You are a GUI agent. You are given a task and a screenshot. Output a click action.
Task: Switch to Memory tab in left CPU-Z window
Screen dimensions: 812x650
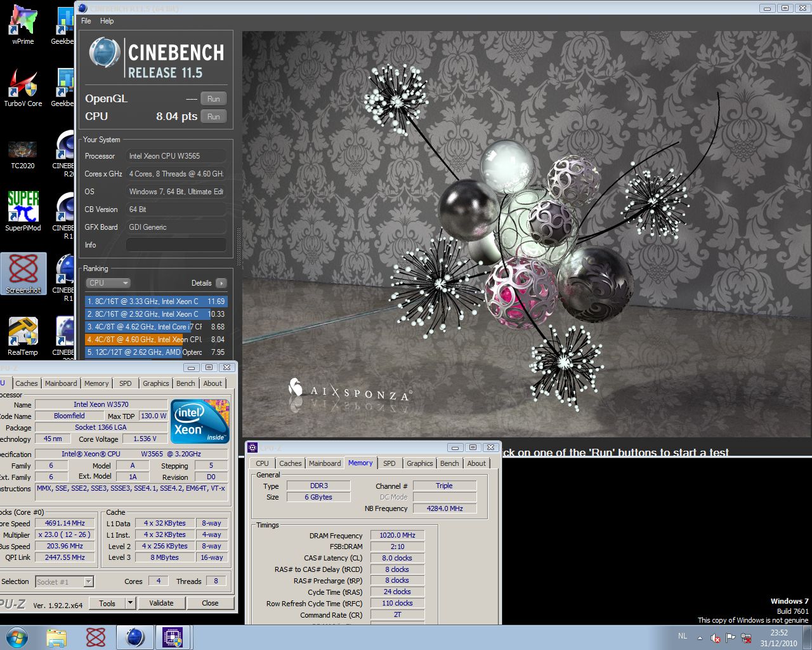[96, 383]
